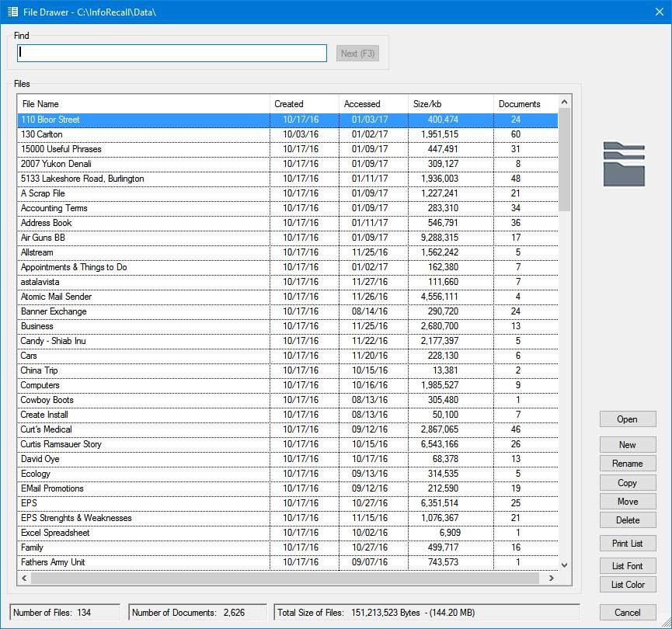The height and width of the screenshot is (629, 672).
Task: Click the Move button
Action: point(628,501)
